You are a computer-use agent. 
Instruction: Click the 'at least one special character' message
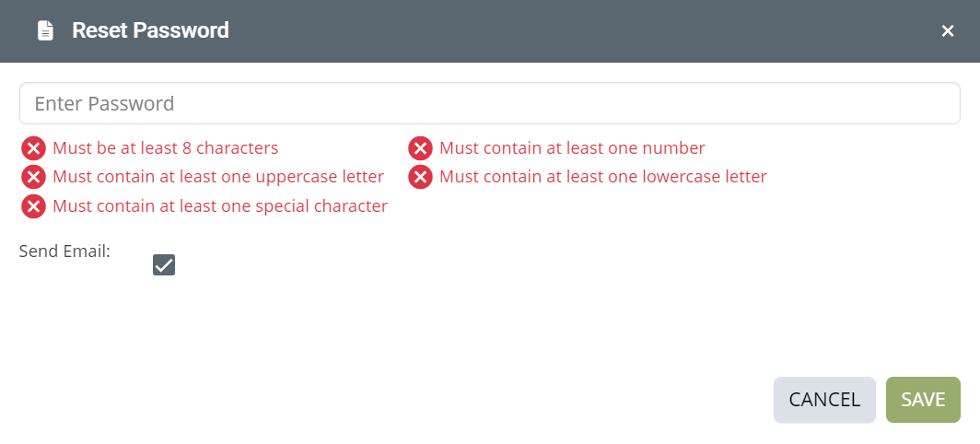click(x=220, y=205)
